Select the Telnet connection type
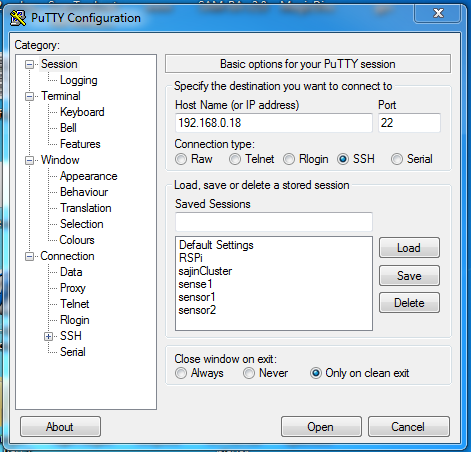The image size is (471, 452). [235, 159]
